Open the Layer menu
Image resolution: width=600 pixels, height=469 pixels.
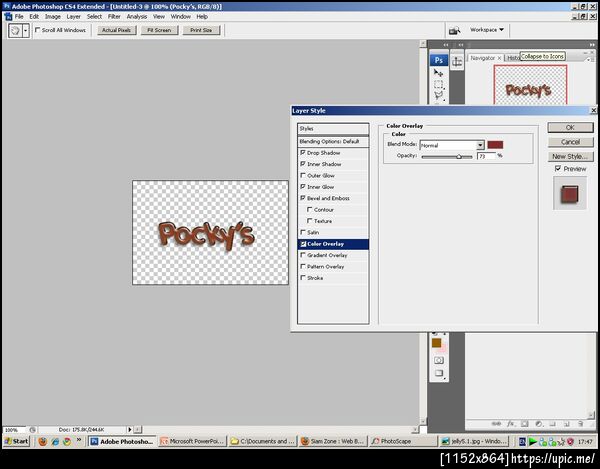(x=73, y=16)
